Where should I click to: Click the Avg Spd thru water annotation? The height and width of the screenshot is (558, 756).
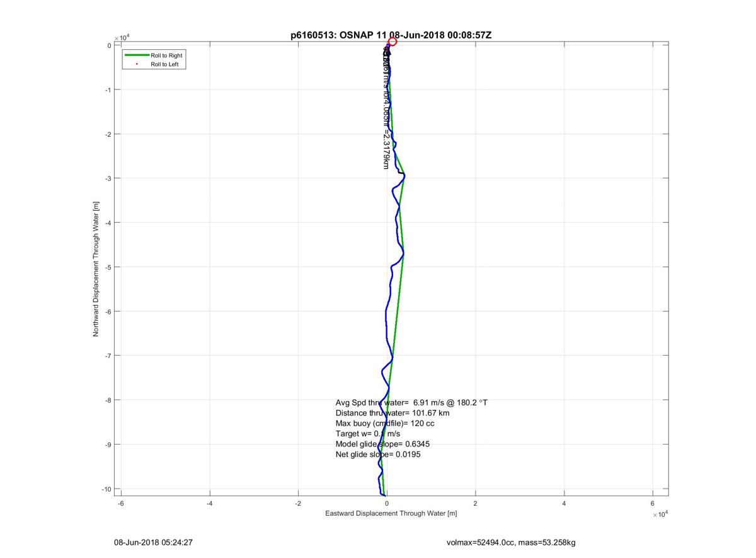tap(411, 402)
